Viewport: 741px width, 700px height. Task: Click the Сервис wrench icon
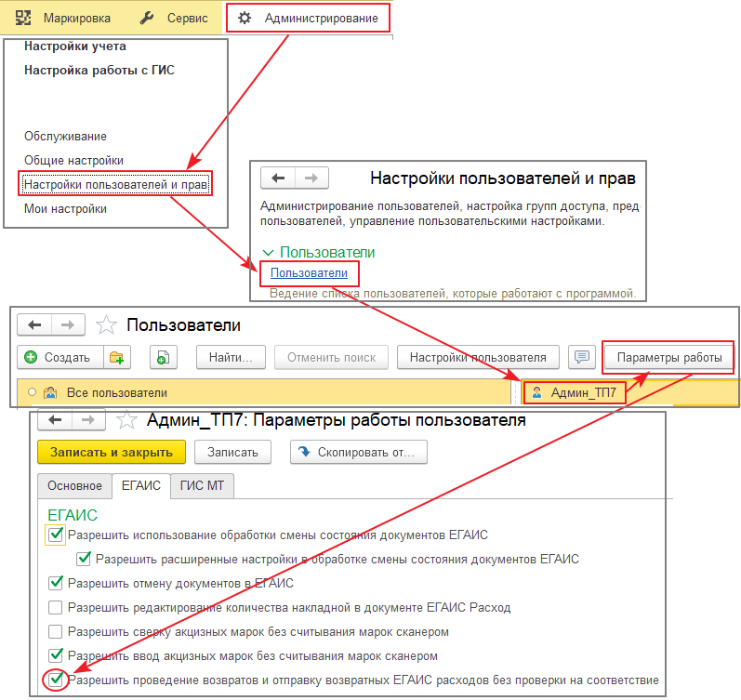click(147, 18)
